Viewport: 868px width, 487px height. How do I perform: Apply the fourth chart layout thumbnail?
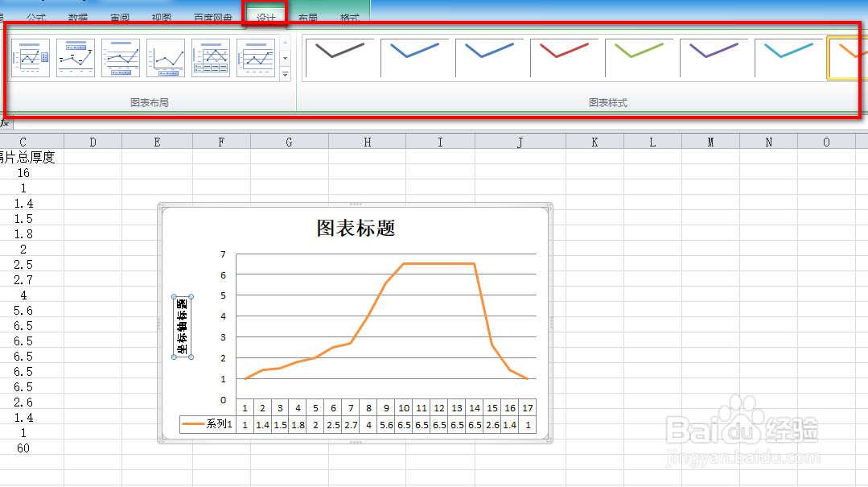point(166,58)
